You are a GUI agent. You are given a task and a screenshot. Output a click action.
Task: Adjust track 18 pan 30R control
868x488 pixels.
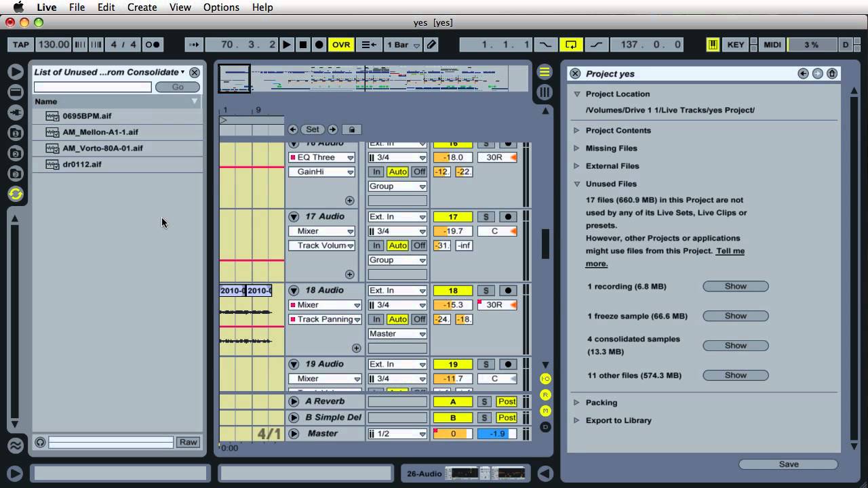pos(497,305)
